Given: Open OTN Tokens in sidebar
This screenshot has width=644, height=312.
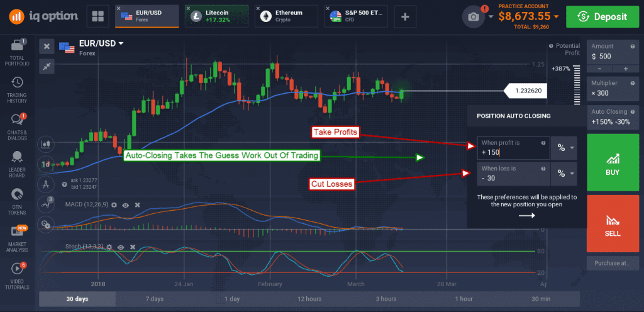Looking at the screenshot, I should (x=18, y=201).
